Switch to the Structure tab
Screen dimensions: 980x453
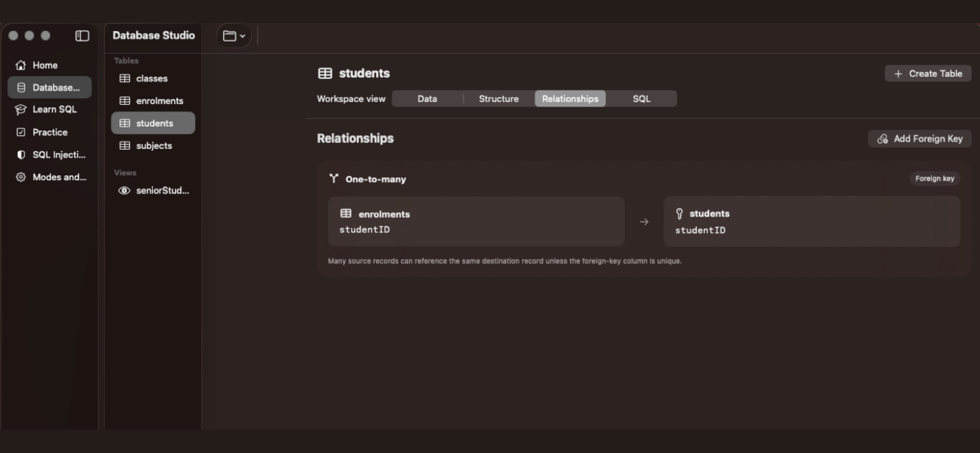[499, 99]
